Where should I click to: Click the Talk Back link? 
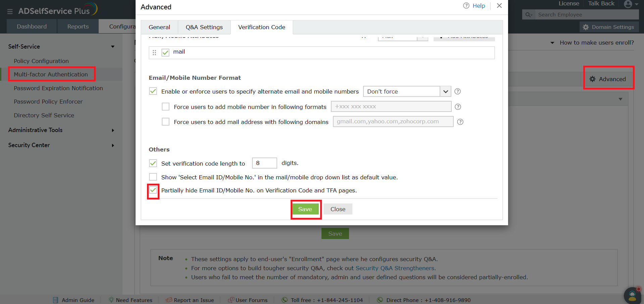pos(601,3)
